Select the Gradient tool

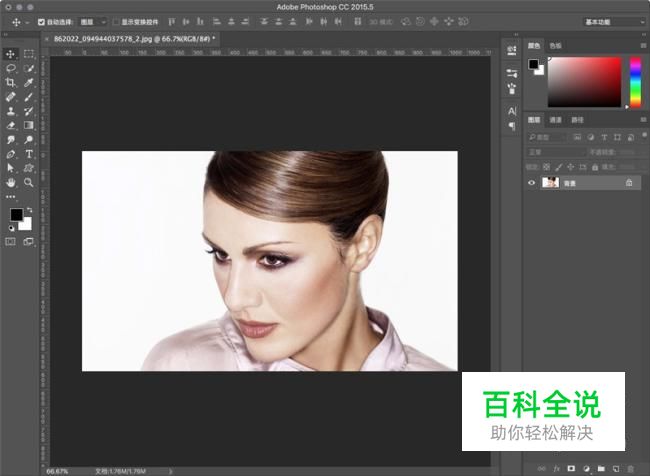(x=29, y=126)
